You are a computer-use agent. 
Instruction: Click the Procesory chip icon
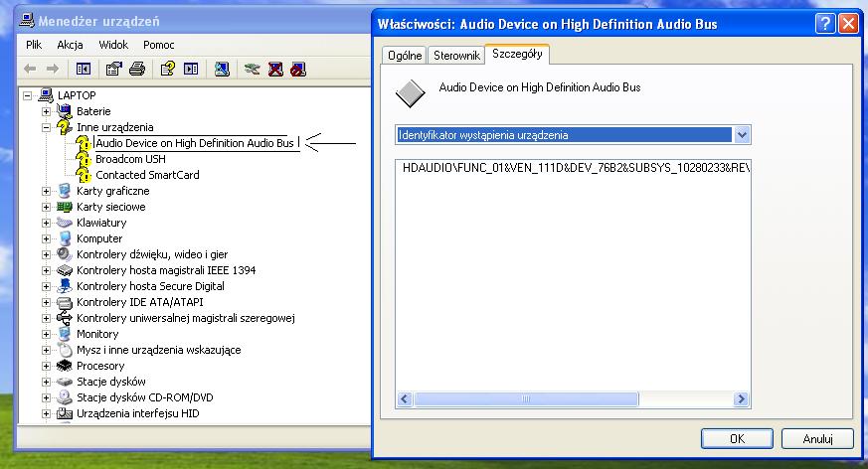point(65,366)
